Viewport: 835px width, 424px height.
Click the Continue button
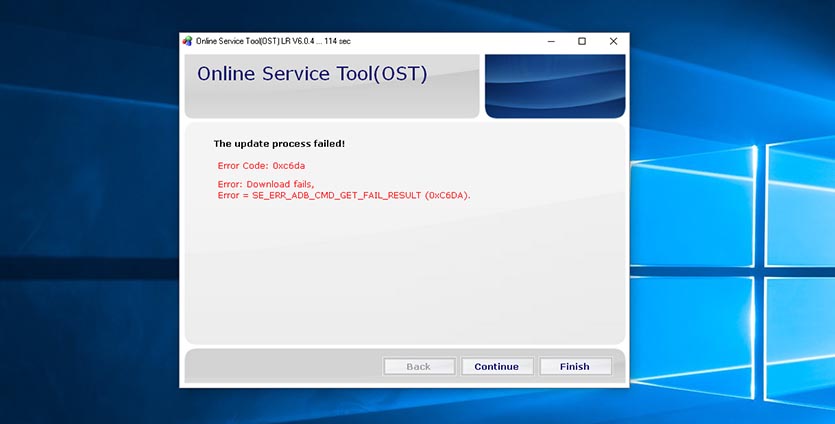[496, 366]
